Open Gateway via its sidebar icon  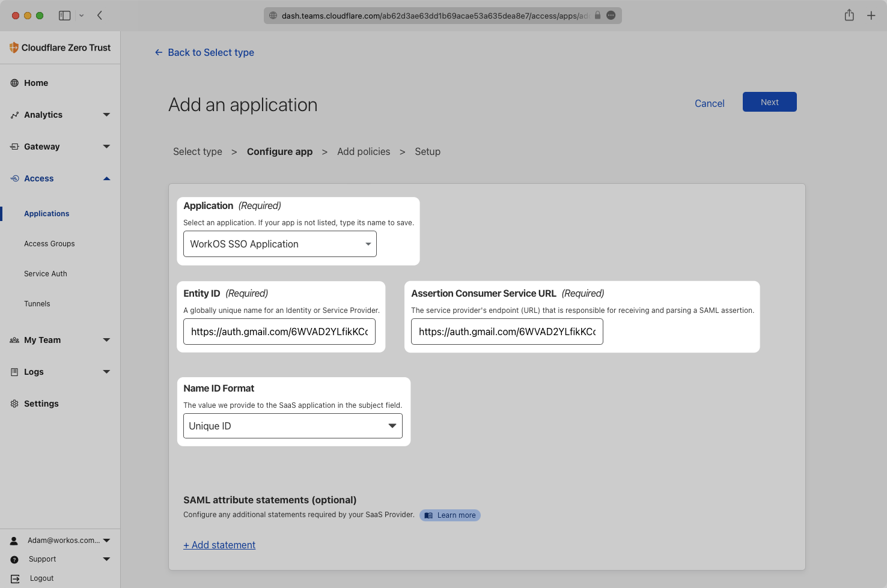[15, 147]
